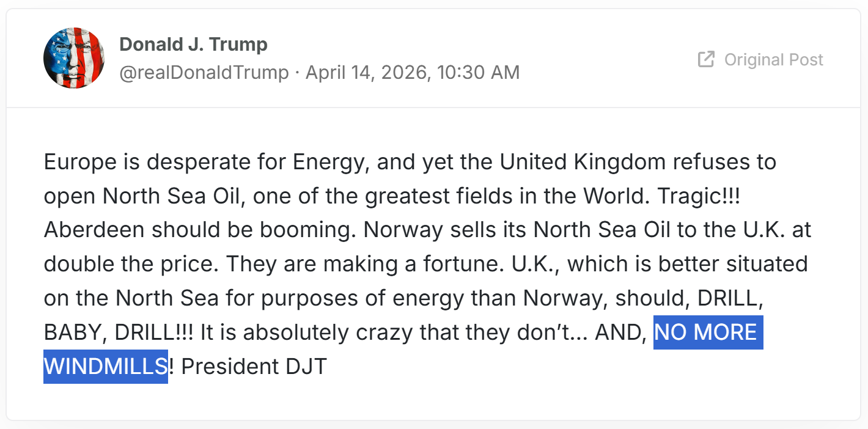Click the President DJT signature

pyautogui.click(x=254, y=367)
